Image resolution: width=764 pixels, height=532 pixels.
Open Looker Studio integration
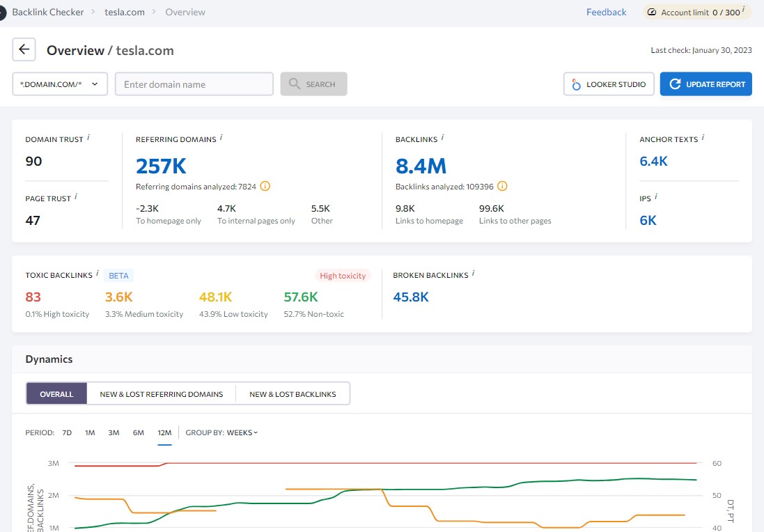[x=609, y=84]
